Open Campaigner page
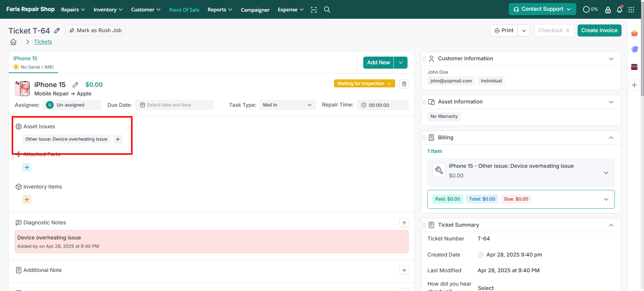Viewport: 644px width, 291px height. tap(255, 10)
